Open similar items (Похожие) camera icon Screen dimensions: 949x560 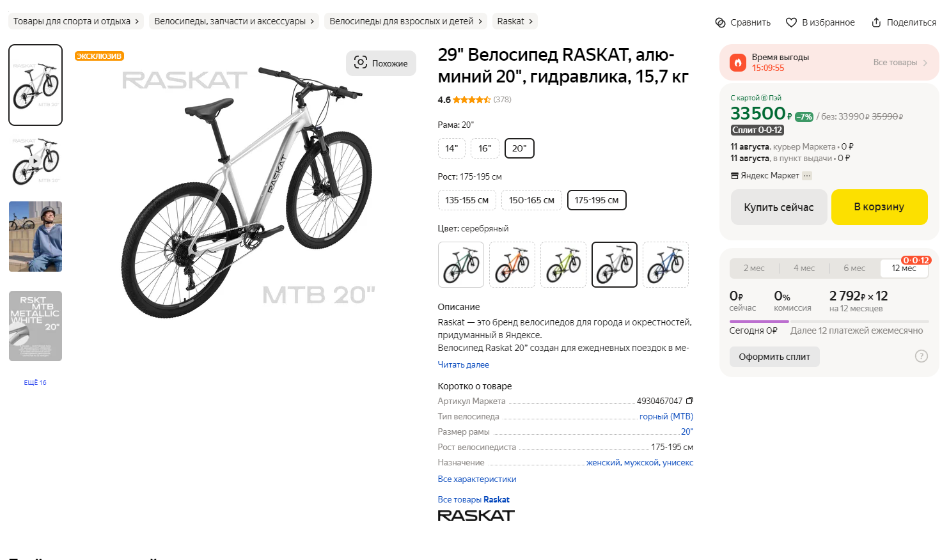tap(361, 63)
